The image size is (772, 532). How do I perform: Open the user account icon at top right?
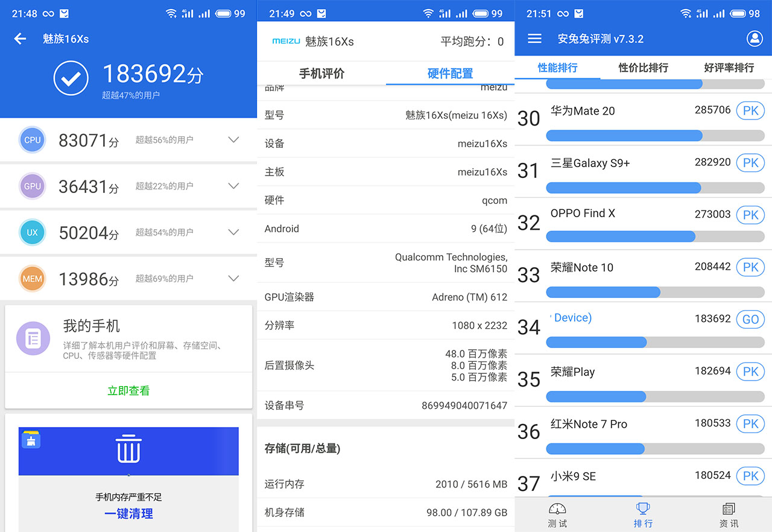pyautogui.click(x=754, y=38)
